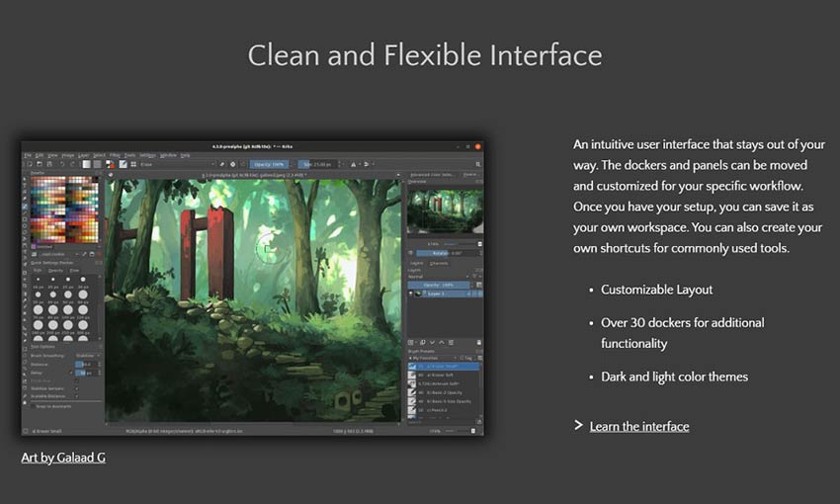Open the brush settings editor icon
This screenshot has width=840, height=504.
click(x=123, y=164)
